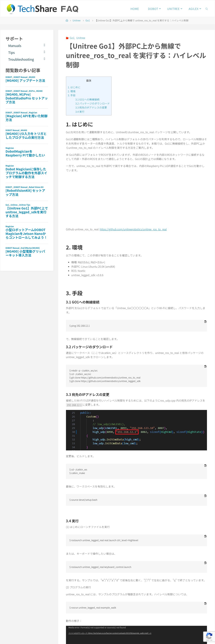Click the folder category icon above title

point(67,38)
